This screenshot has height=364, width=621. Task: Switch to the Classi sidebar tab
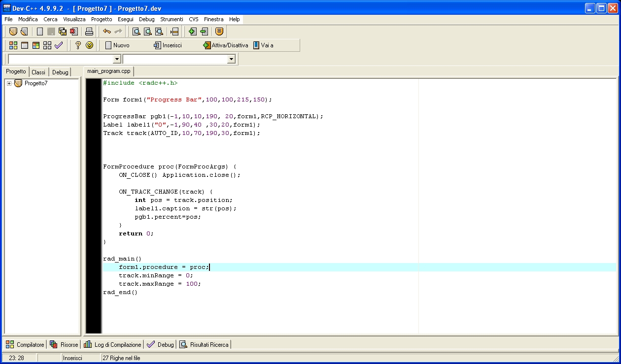coord(38,72)
